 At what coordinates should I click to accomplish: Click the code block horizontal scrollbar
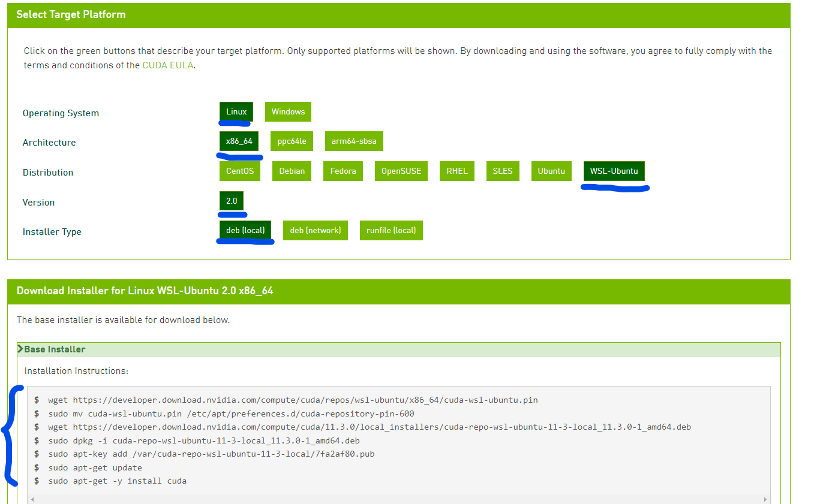point(399,499)
